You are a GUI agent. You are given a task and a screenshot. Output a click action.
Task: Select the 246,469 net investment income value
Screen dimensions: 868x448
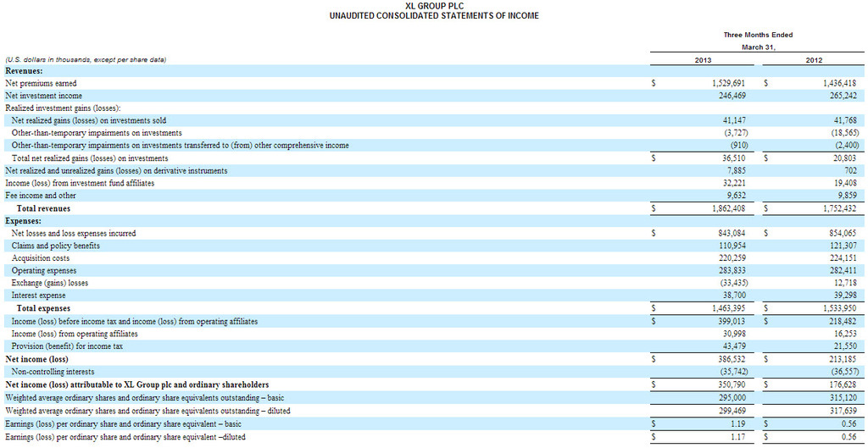(732, 96)
